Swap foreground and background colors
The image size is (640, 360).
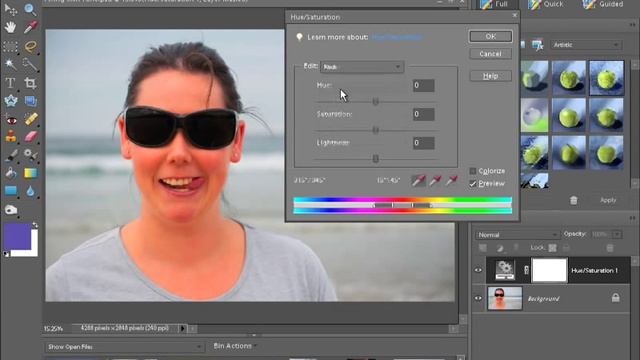(35, 225)
